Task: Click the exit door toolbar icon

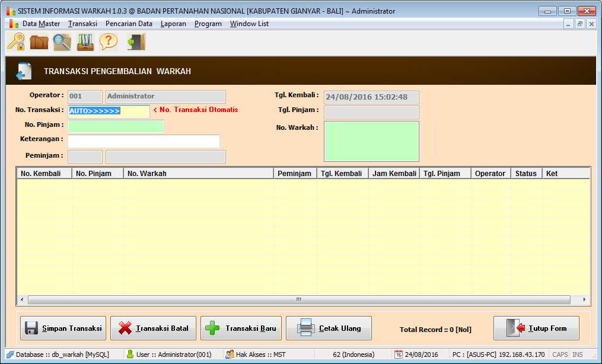Action: 136,42
